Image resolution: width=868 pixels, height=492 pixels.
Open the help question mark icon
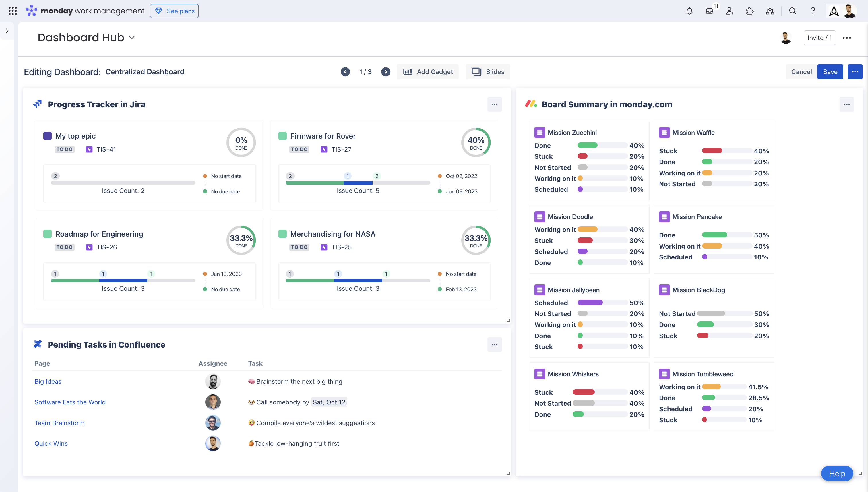[813, 11]
